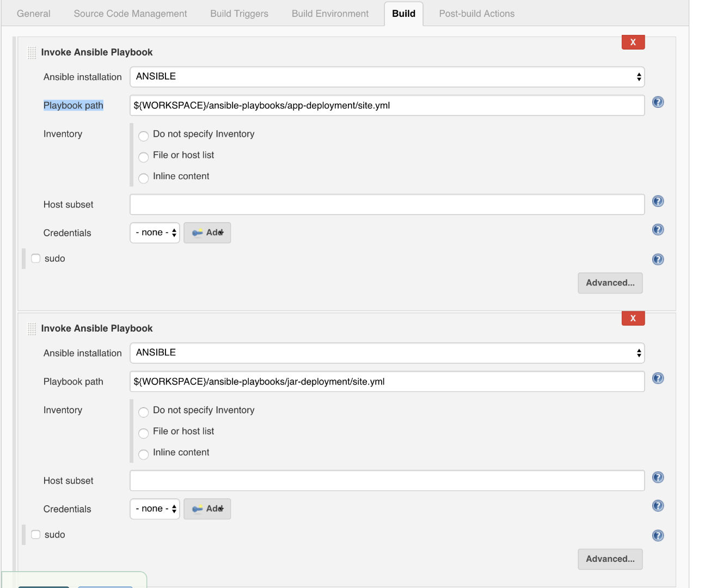
Task: Click Add credentials button in first step
Action: tap(207, 232)
